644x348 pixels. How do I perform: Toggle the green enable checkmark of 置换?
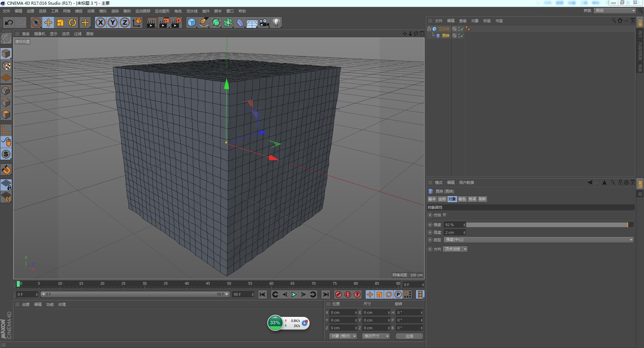tap(462, 36)
